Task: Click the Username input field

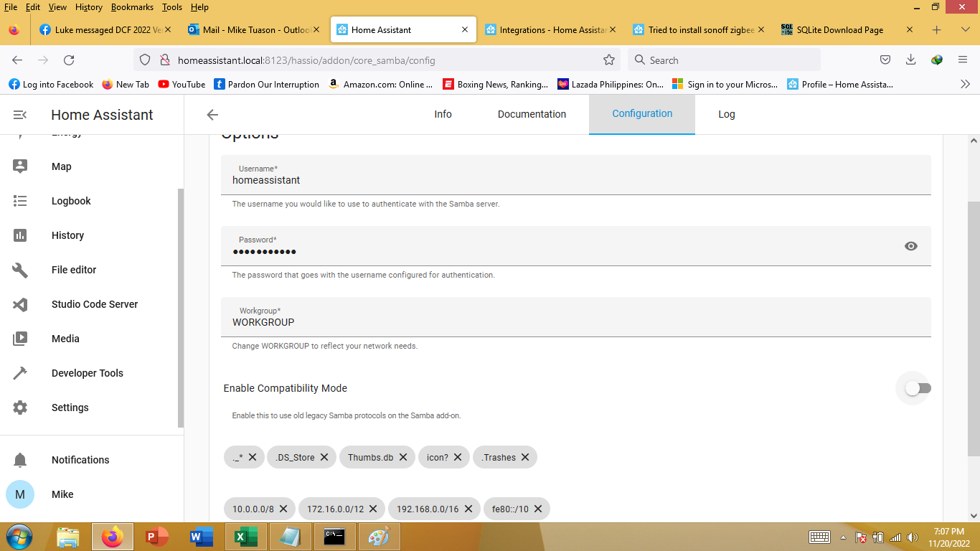Action: 576,175
